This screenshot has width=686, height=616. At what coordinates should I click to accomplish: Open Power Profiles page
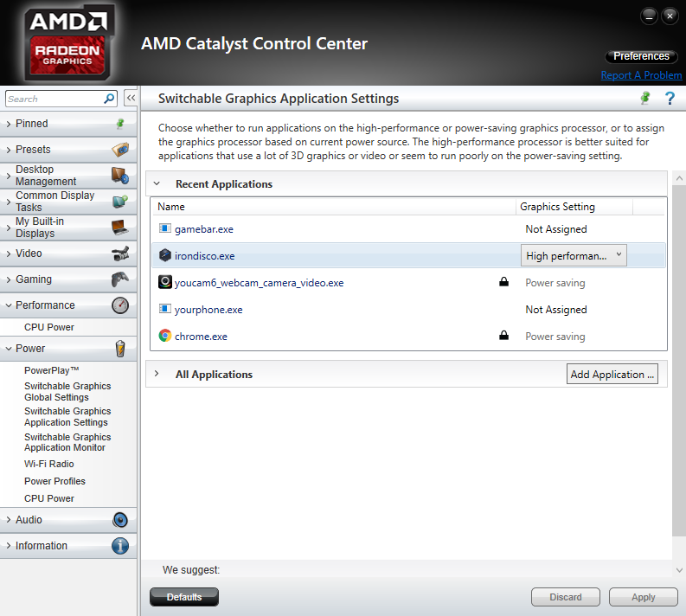[x=54, y=481]
